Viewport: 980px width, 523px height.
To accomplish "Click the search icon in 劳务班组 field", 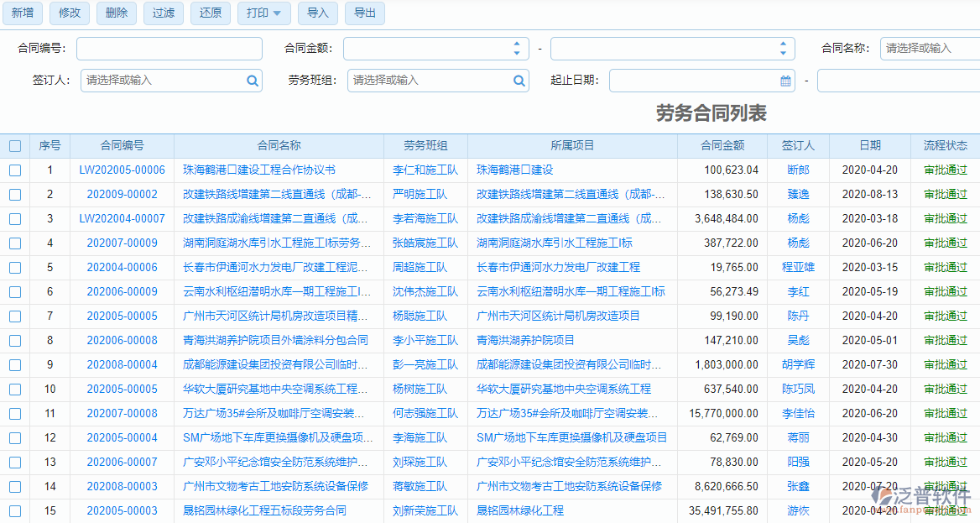I will (x=519, y=81).
